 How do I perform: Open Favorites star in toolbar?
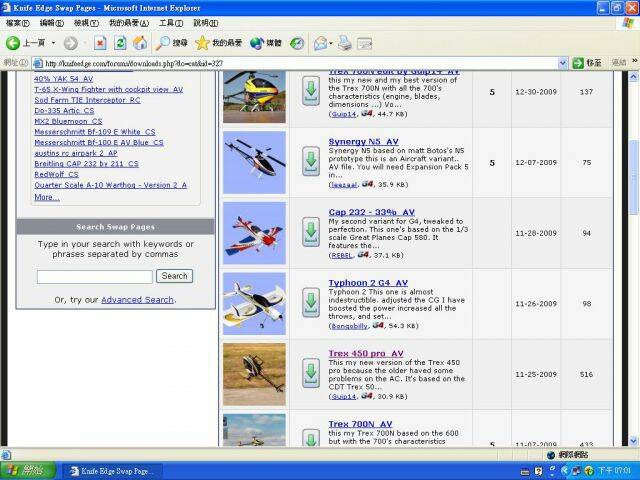click(218, 43)
